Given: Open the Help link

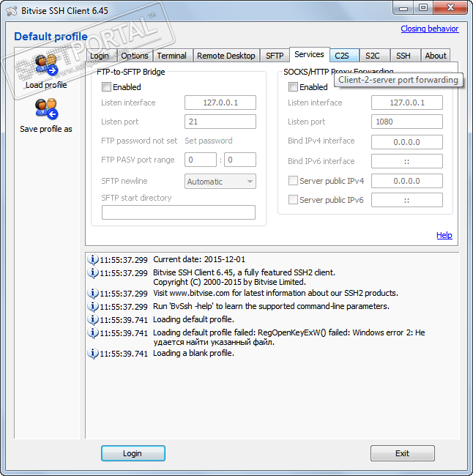Looking at the screenshot, I should point(444,235).
